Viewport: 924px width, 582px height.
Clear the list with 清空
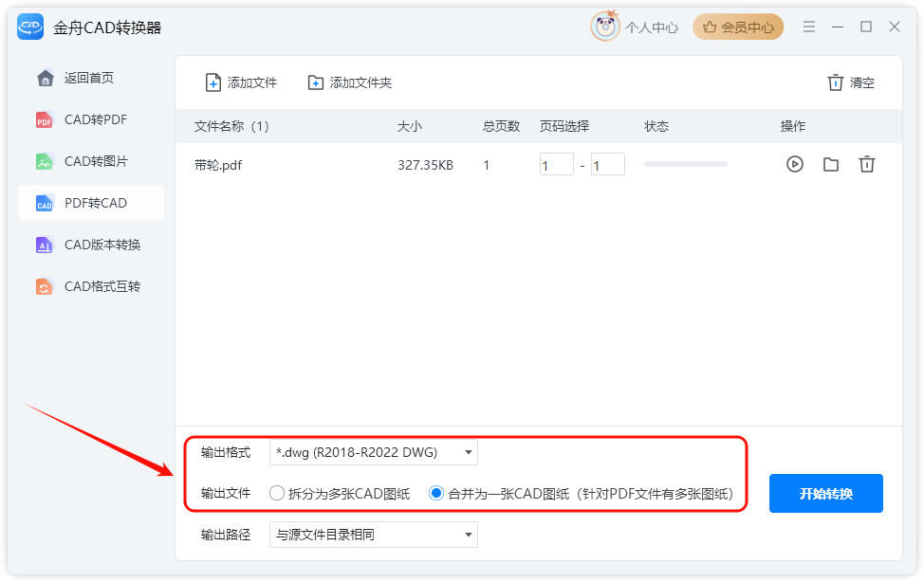(851, 83)
